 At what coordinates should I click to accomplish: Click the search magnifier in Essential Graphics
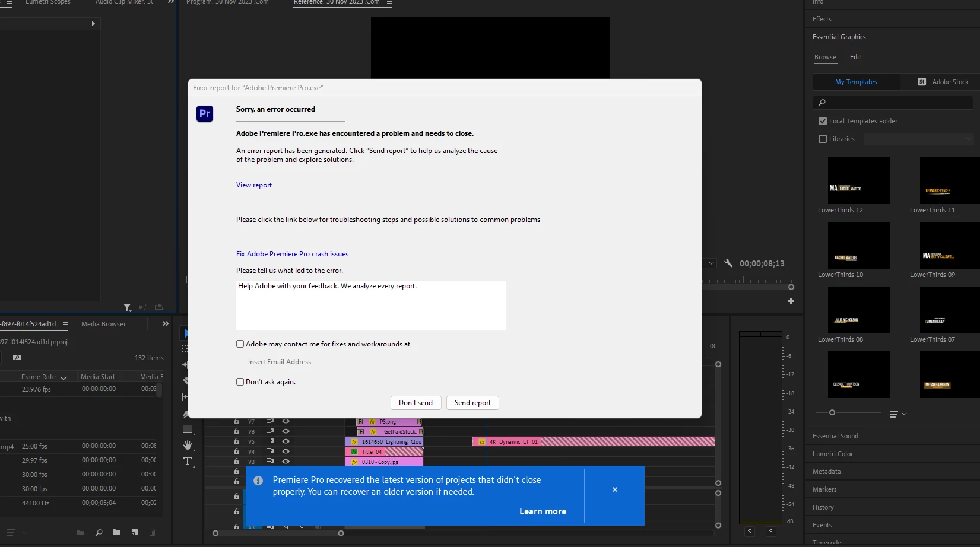(822, 103)
